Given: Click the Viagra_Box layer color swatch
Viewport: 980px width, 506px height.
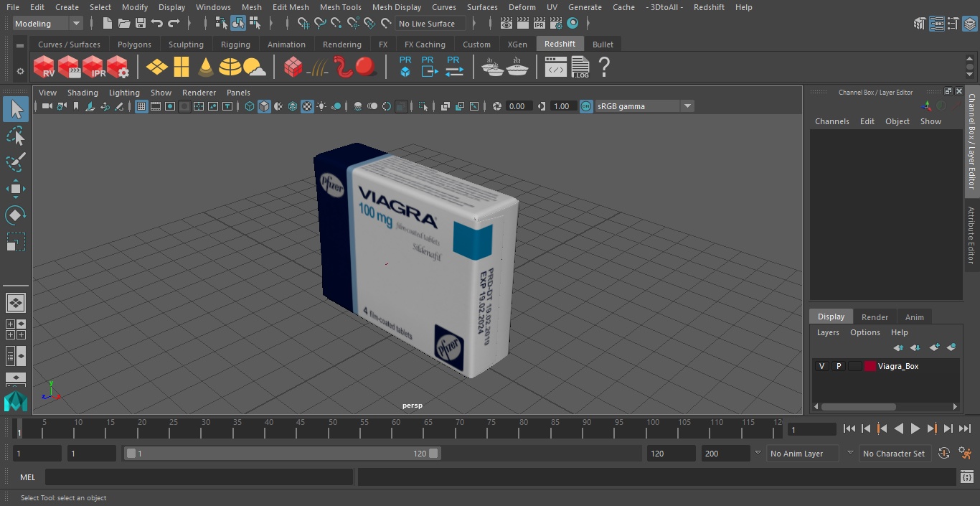Looking at the screenshot, I should point(870,366).
